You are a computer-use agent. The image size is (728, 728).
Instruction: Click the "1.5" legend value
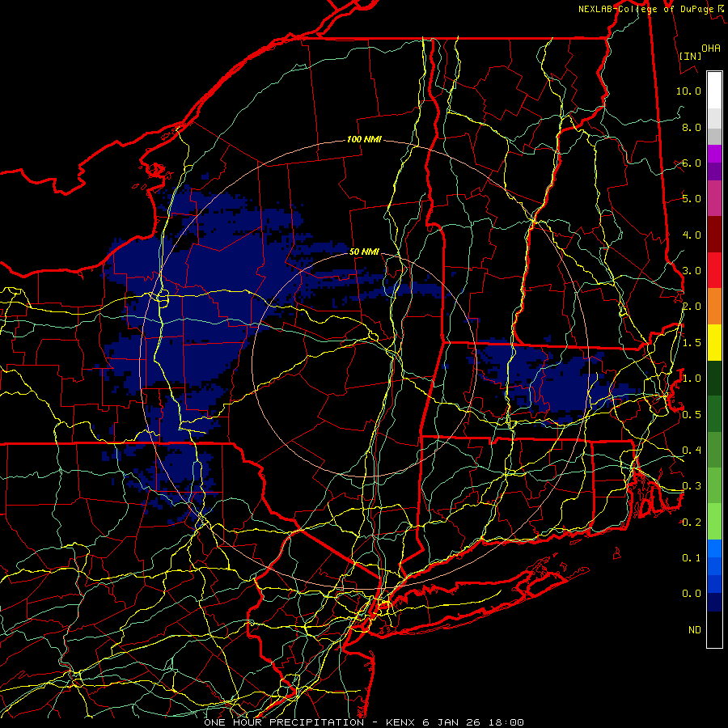(x=692, y=342)
